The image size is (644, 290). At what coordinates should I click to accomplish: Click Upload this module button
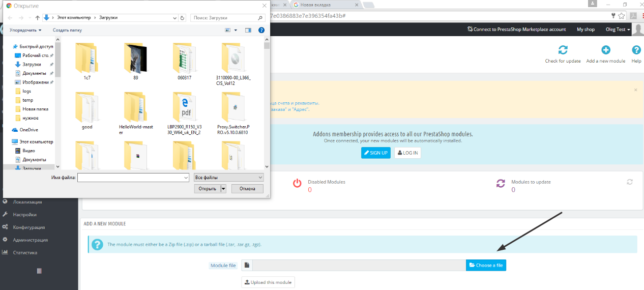click(x=268, y=282)
